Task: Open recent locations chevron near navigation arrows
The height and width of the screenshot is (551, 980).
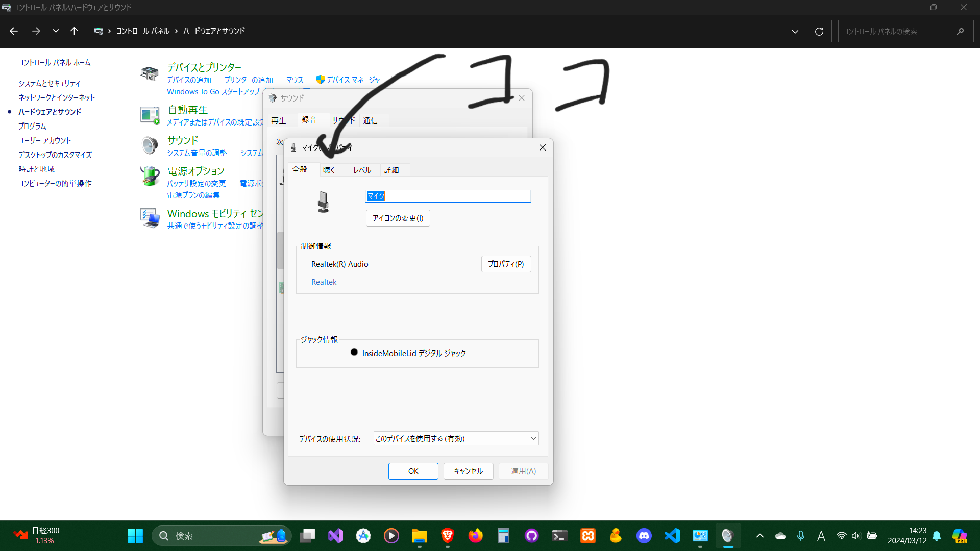Action: (56, 32)
